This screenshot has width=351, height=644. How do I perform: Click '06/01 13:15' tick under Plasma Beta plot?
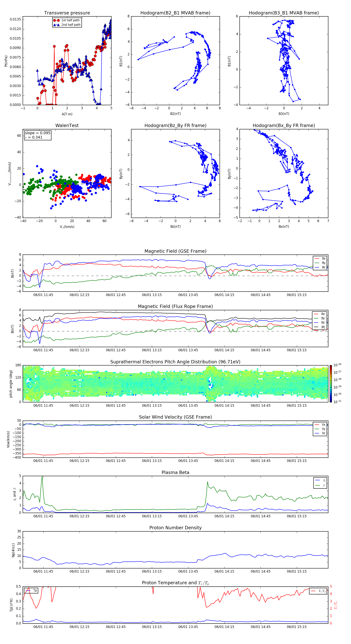[152, 516]
